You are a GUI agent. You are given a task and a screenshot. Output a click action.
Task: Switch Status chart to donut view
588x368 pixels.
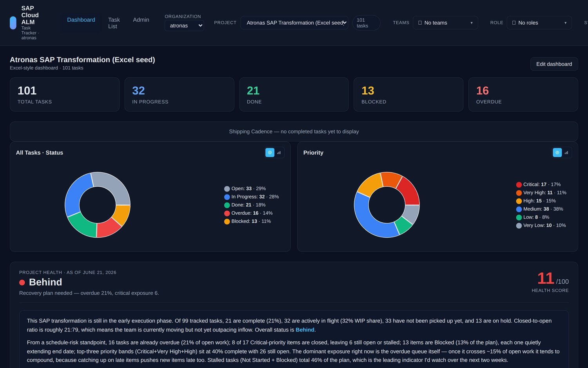[x=270, y=153]
